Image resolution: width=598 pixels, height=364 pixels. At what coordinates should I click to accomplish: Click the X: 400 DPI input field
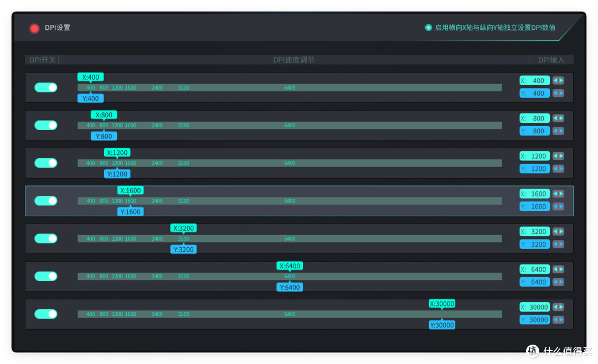tap(535, 80)
